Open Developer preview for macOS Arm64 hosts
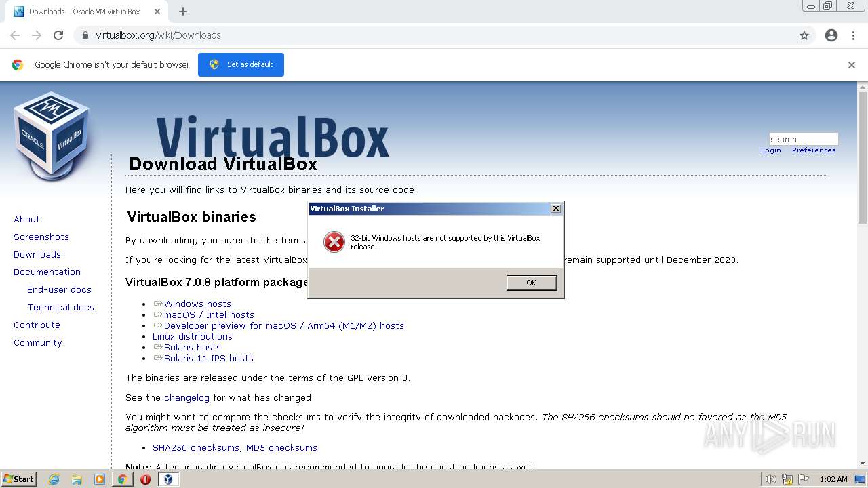This screenshot has height=488, width=868. 284,325
